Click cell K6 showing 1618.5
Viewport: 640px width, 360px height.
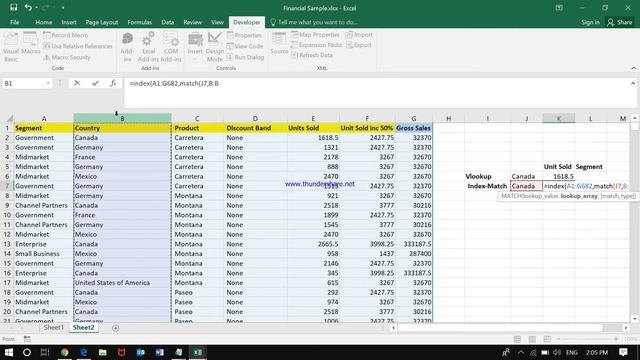(x=559, y=176)
